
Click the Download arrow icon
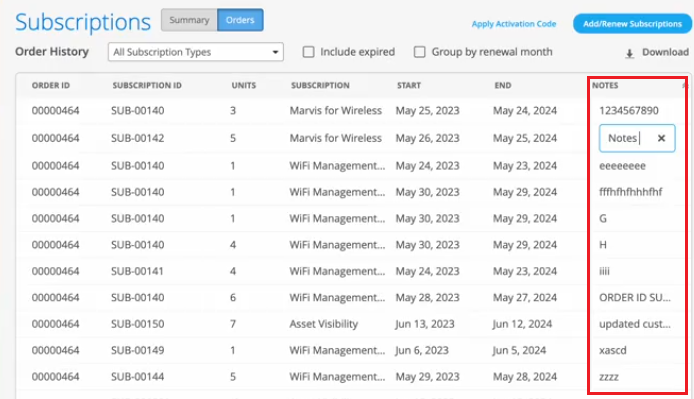click(629, 54)
